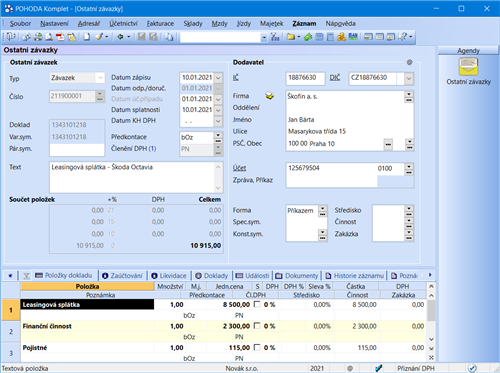The image size is (500, 373).
Task: Open the Typ Závazek dropdown
Action: tap(100, 78)
